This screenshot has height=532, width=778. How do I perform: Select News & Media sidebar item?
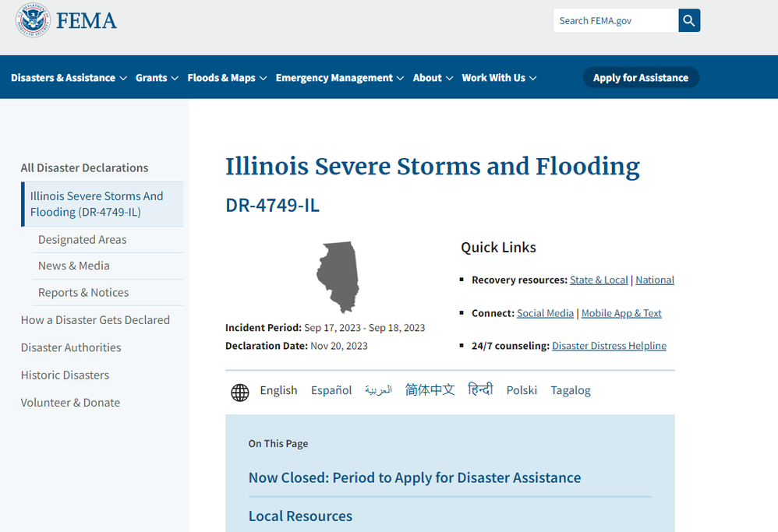[73, 266]
